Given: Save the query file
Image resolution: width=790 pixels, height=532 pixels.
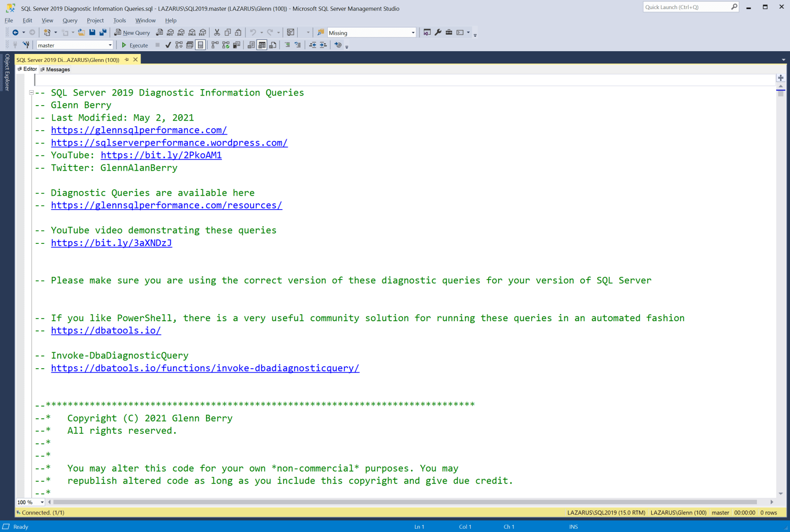Looking at the screenshot, I should [92, 33].
